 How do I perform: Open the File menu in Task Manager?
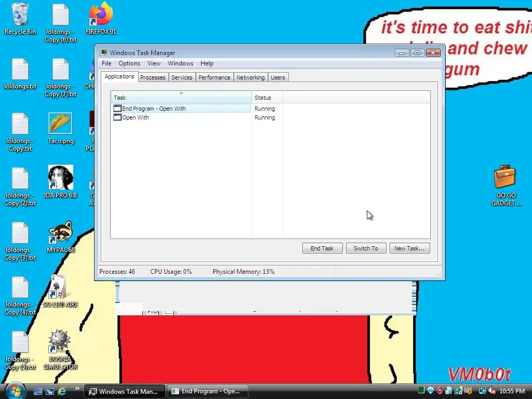107,63
